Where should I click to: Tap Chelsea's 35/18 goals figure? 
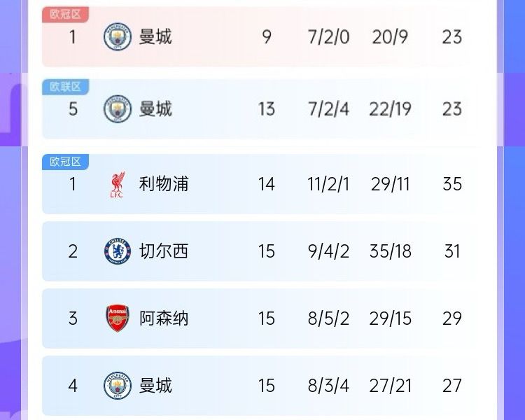[x=391, y=251]
